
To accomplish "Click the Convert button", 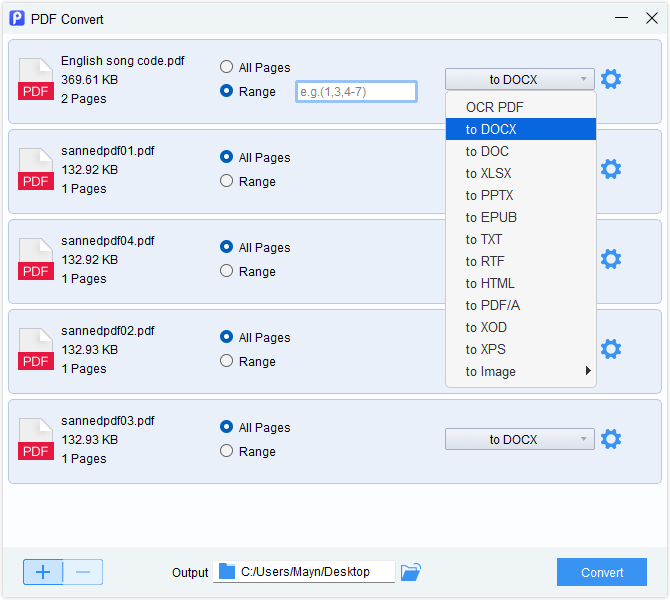I will click(x=601, y=572).
